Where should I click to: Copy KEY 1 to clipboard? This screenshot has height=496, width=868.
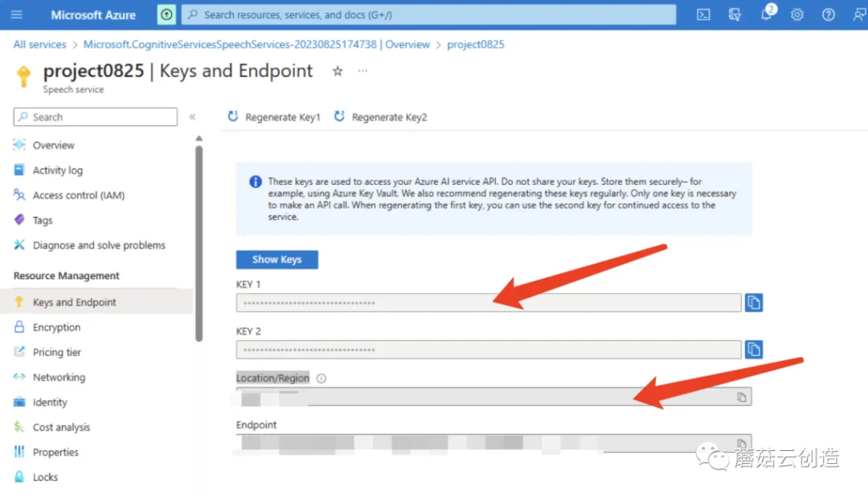tap(754, 303)
